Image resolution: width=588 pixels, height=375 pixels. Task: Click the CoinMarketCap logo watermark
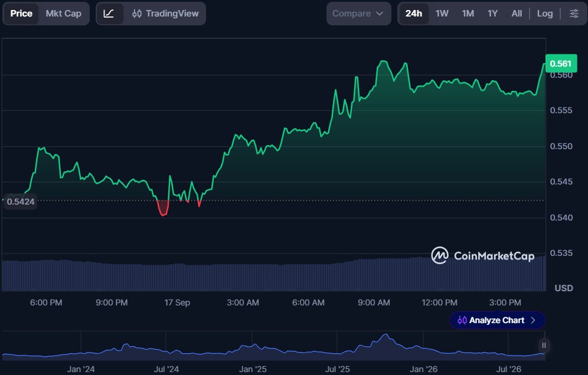coord(483,255)
